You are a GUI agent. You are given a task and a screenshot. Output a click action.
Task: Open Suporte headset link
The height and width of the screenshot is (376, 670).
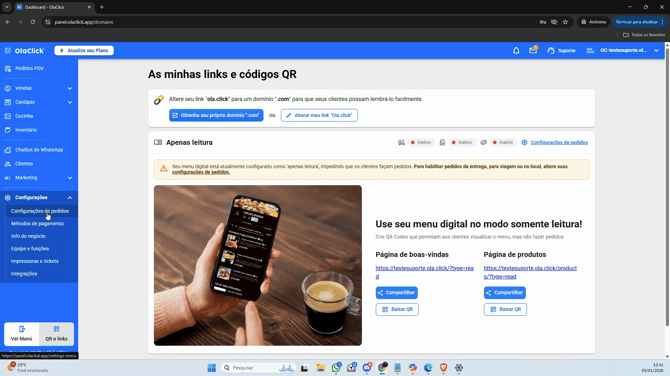(561, 50)
